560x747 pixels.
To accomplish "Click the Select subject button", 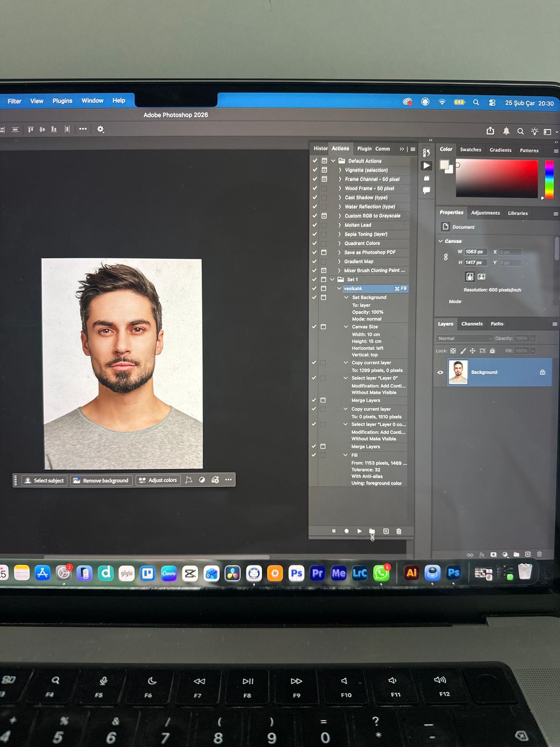I will pos(44,480).
